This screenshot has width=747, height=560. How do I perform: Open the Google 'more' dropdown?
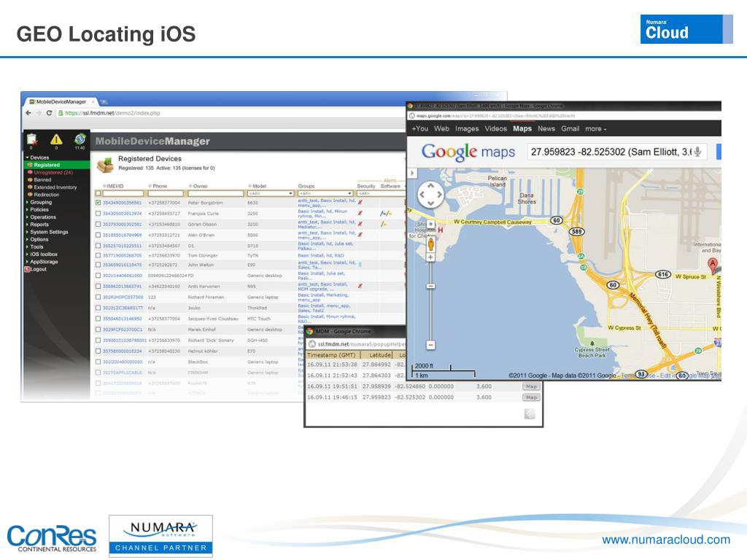595,128
